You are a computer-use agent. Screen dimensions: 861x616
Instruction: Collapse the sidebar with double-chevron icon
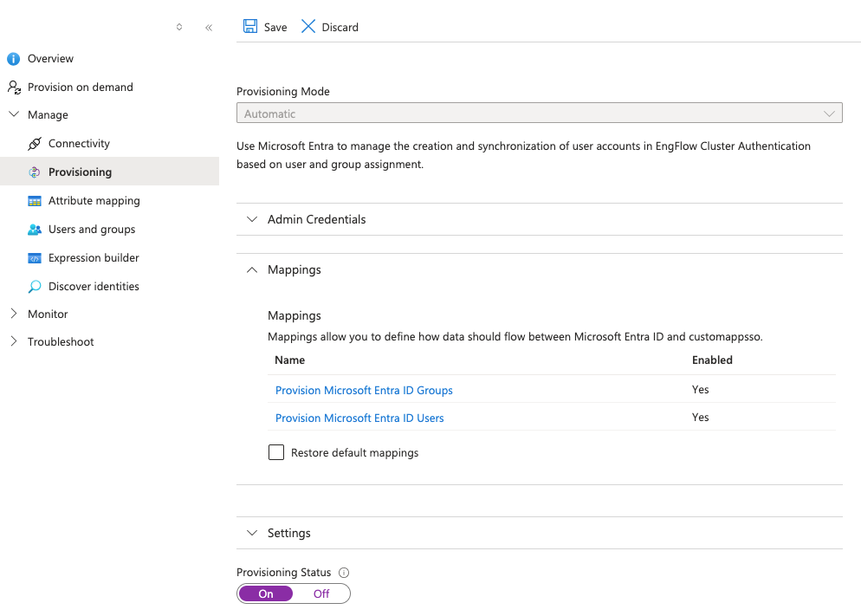pyautogui.click(x=209, y=28)
